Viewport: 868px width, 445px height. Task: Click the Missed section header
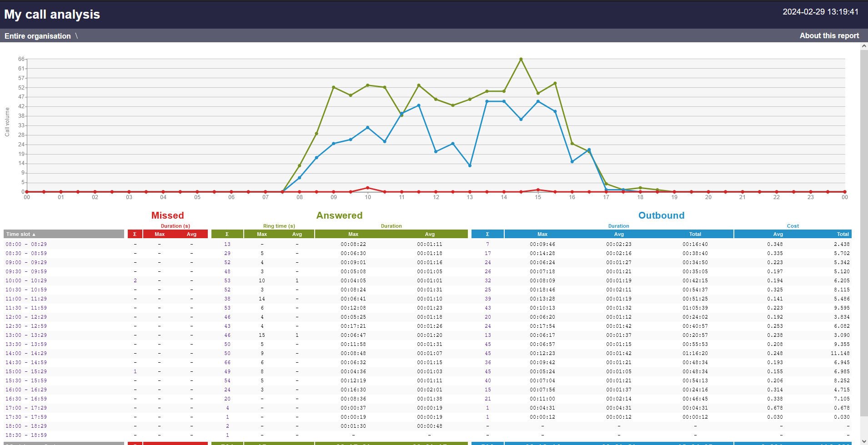[167, 215]
